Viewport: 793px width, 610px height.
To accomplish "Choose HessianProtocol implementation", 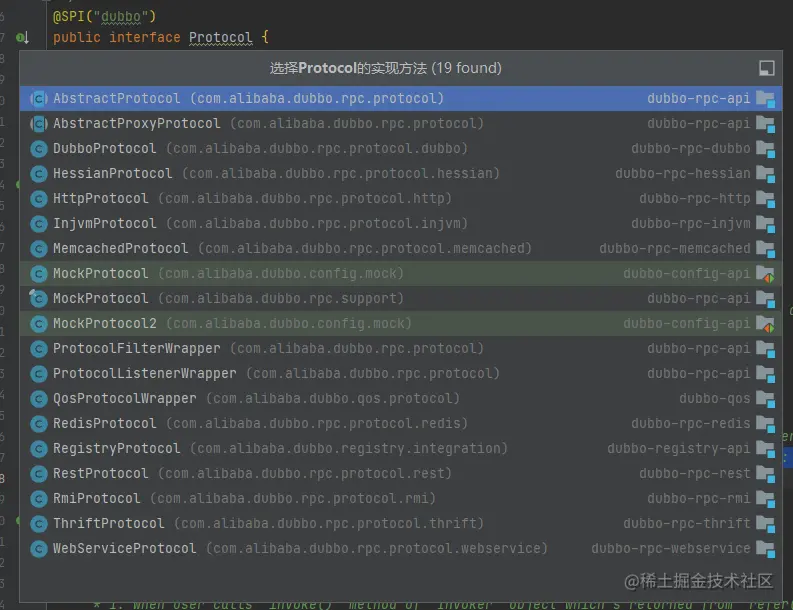I will pos(401,173).
